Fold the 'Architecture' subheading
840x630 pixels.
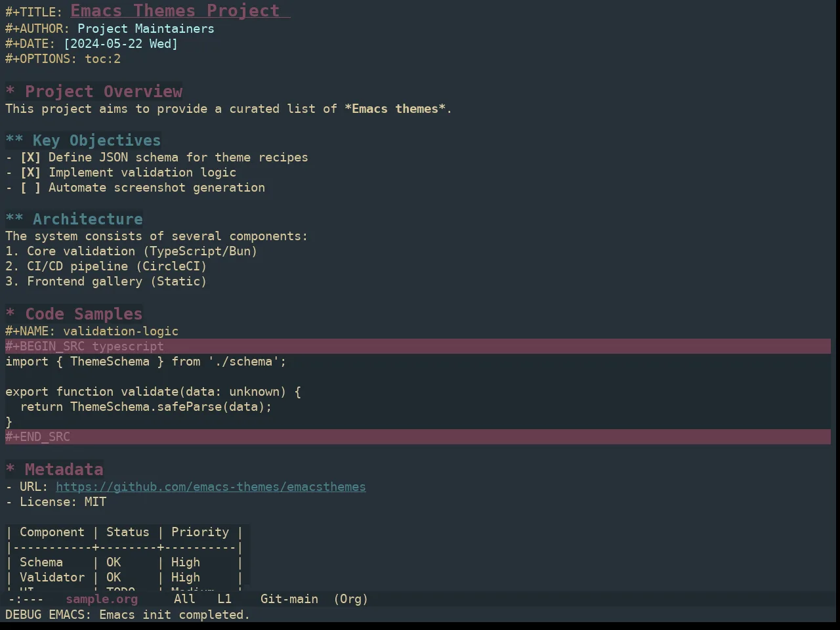click(74, 219)
